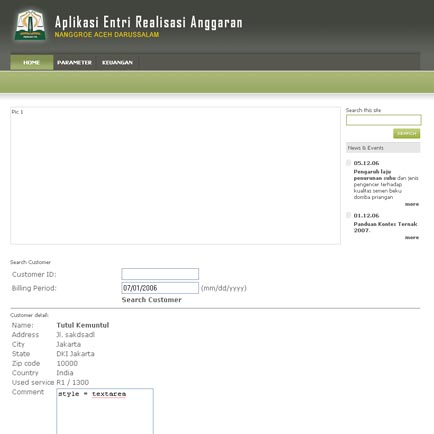The height and width of the screenshot is (434, 434).
Task: Click the customer name Tutul Kemuntul
Action: coord(83,325)
